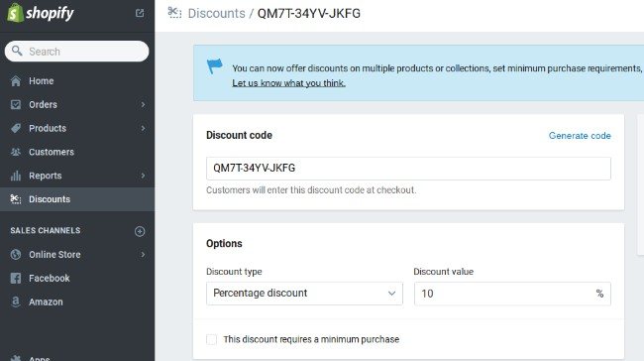Click the Discount value input field
Viewport: 644px width, 361px height.
click(x=512, y=294)
